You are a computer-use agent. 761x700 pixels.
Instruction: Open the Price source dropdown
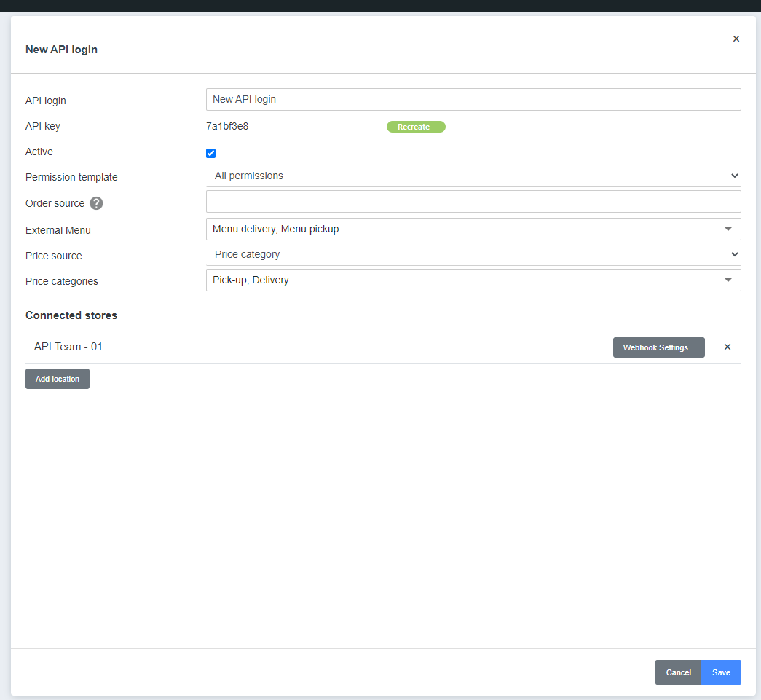473,254
